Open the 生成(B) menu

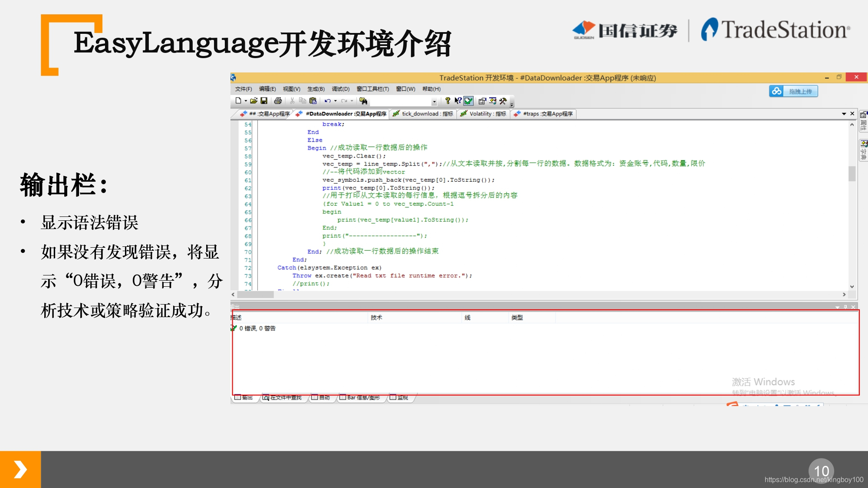[x=316, y=89]
